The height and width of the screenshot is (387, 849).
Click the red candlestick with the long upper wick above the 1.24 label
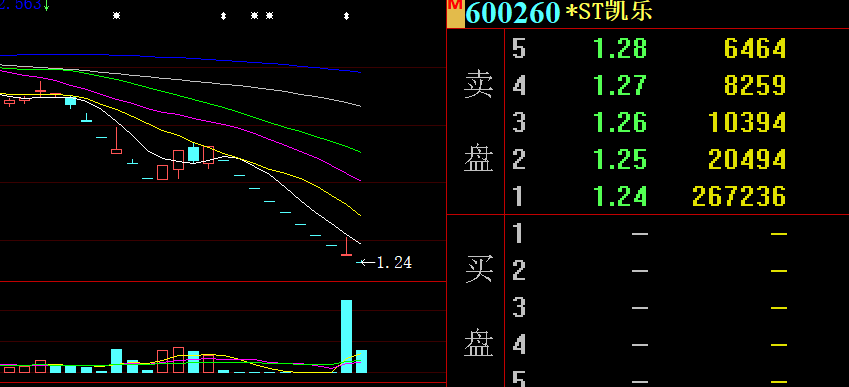(347, 246)
